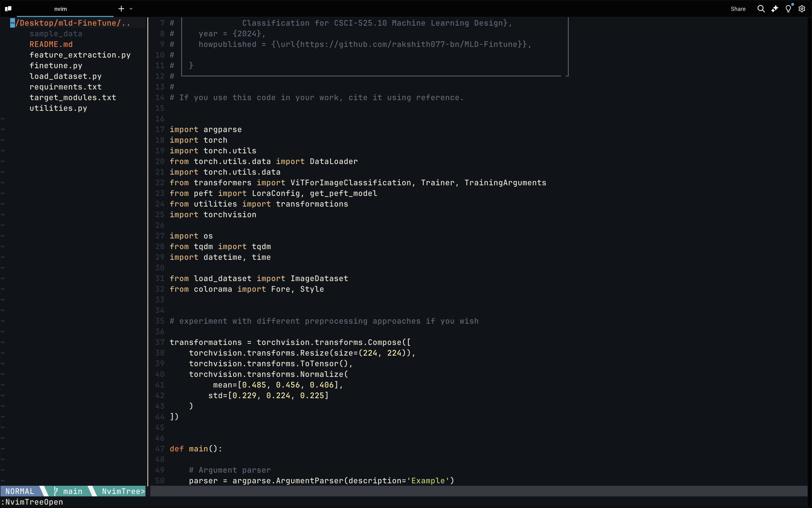Place cursor on 'import argparse' line 17
Viewport: 812px width, 508px height.
pos(206,129)
